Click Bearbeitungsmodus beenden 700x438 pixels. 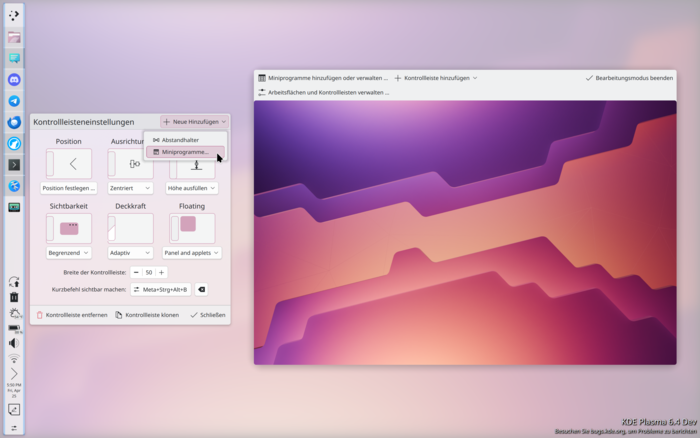coord(629,78)
